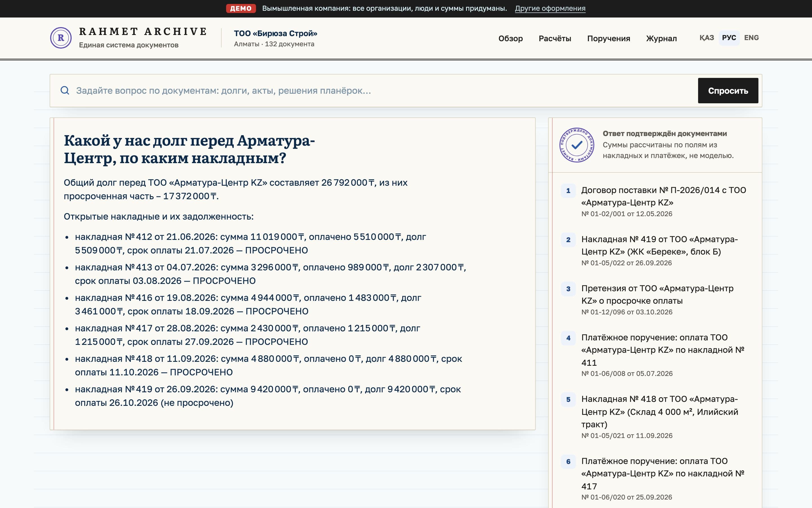The height and width of the screenshot is (508, 812).
Task: Click the total debt 26 792 000 ₸ paragraph
Action: [x=235, y=189]
